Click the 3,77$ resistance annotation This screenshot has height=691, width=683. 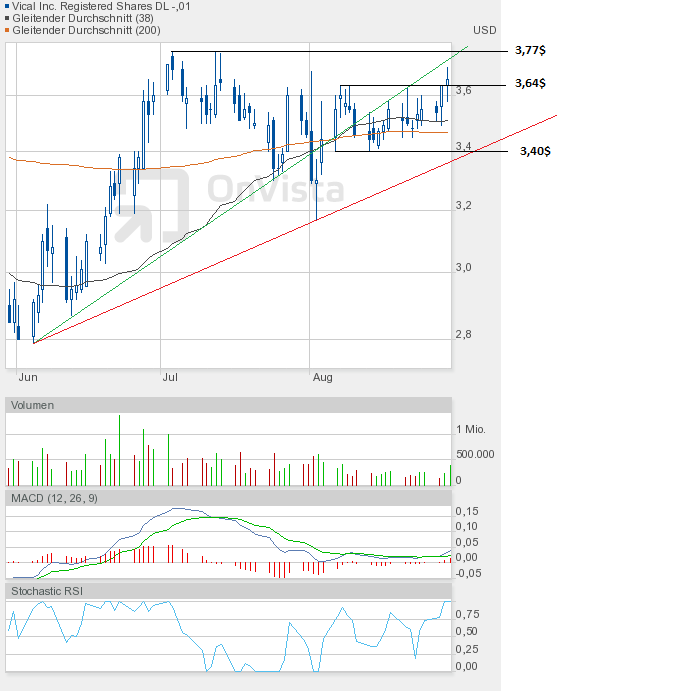530,50
